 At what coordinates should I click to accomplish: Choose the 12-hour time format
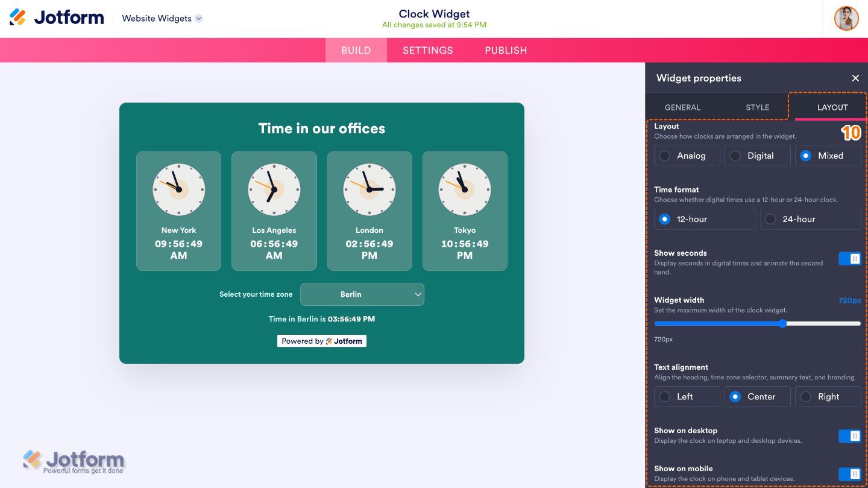click(x=705, y=219)
